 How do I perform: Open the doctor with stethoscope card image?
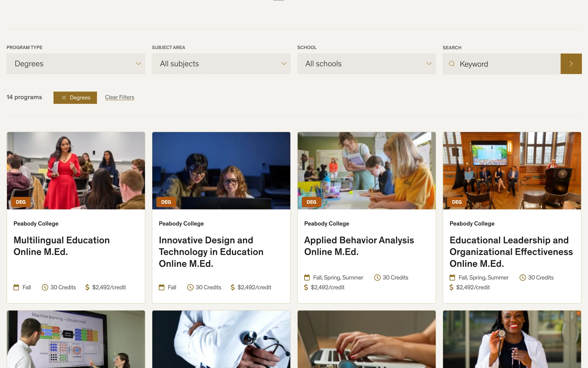[x=221, y=339]
